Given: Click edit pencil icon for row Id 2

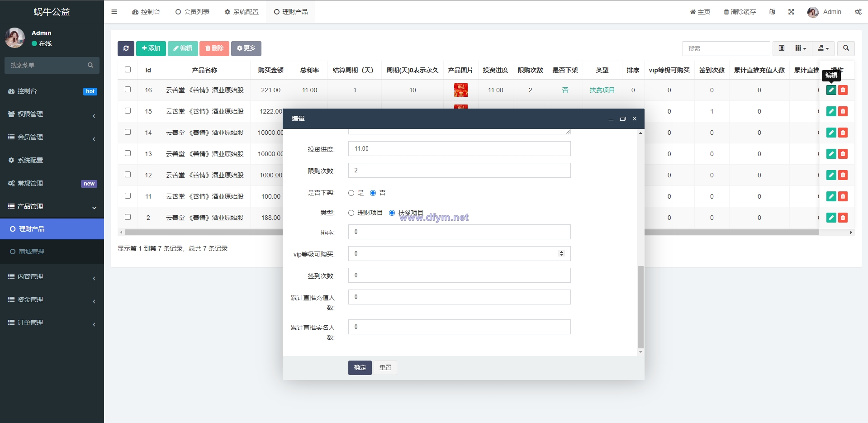Looking at the screenshot, I should [831, 218].
